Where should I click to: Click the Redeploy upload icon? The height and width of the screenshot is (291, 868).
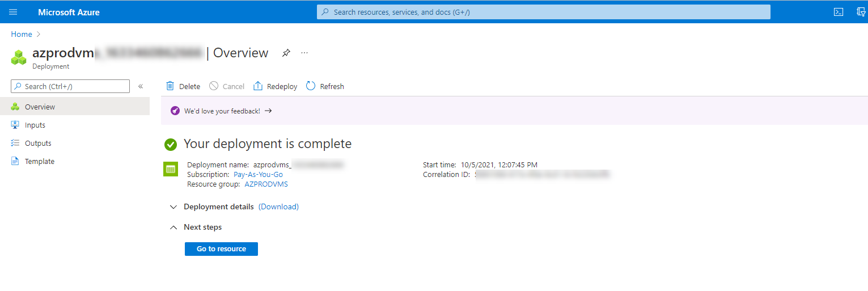(x=258, y=86)
